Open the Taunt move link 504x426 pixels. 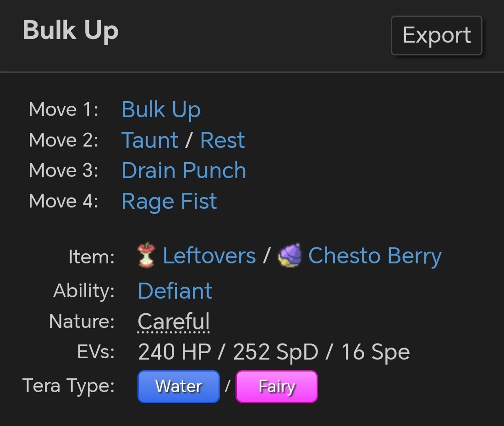point(149,140)
